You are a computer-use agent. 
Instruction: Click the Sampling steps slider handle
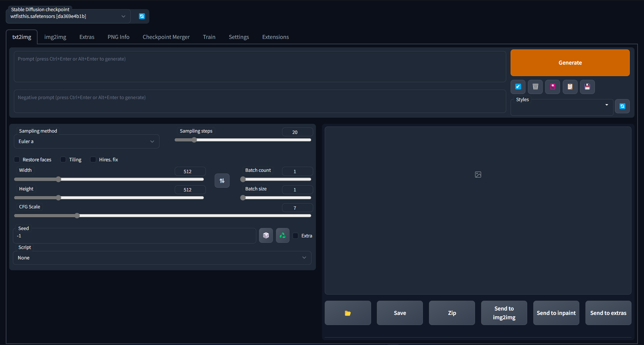[x=194, y=140]
